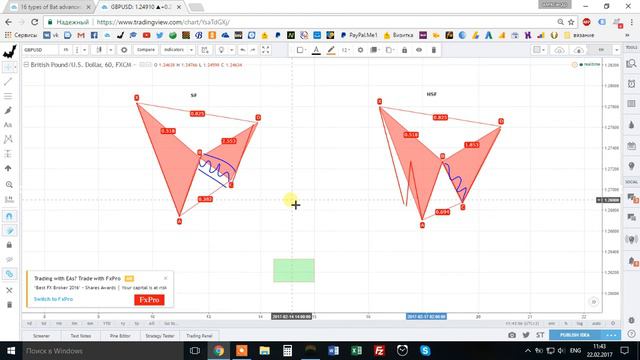Click the arrow up forecast tool
Image resolution: width=640 pixels, height=360 pixels.
pyautogui.click(x=8, y=168)
